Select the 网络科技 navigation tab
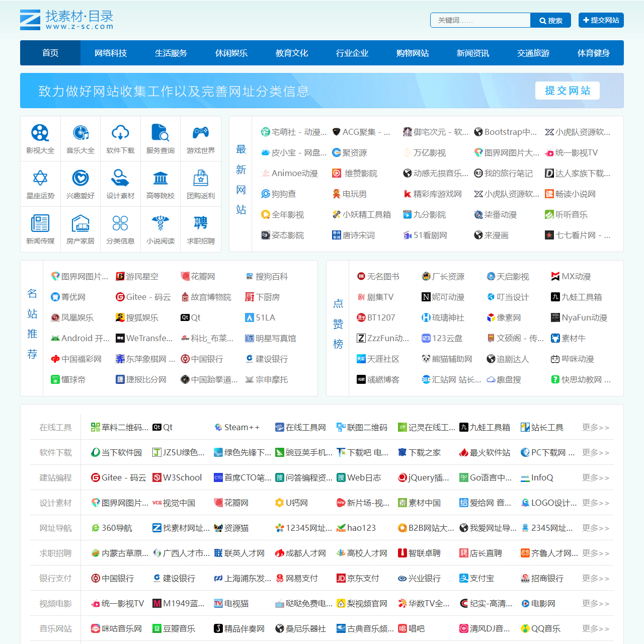The width and height of the screenshot is (644, 644). pyautogui.click(x=111, y=53)
